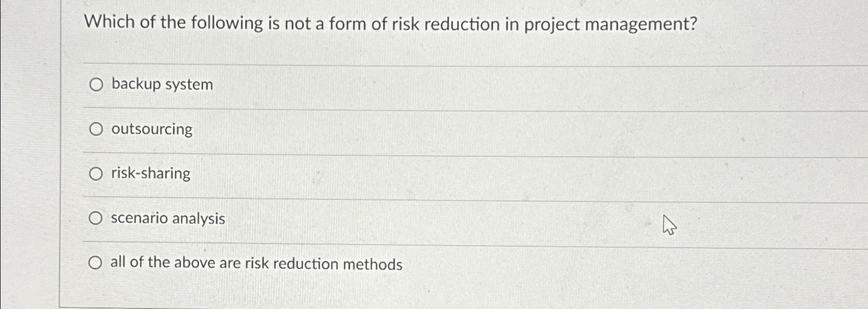Click the word 'following' in the question

click(x=226, y=23)
